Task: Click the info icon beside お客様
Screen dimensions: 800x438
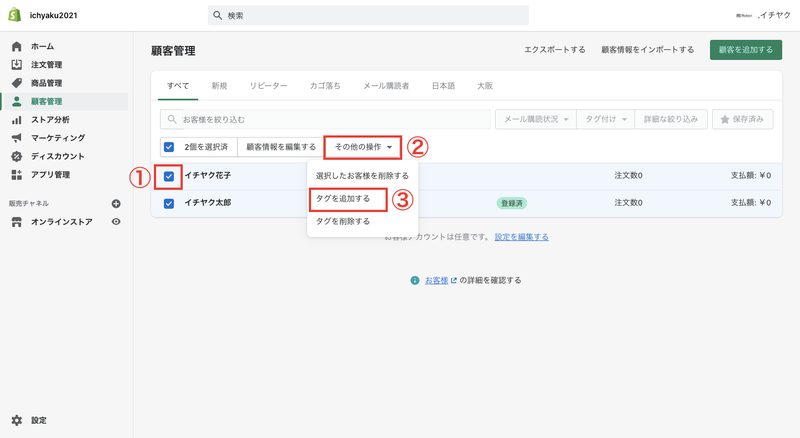Action: tap(415, 280)
